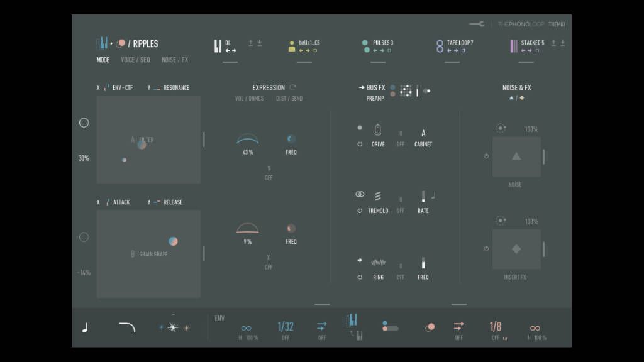Switch to the Voice / Seq tab

tap(135, 60)
